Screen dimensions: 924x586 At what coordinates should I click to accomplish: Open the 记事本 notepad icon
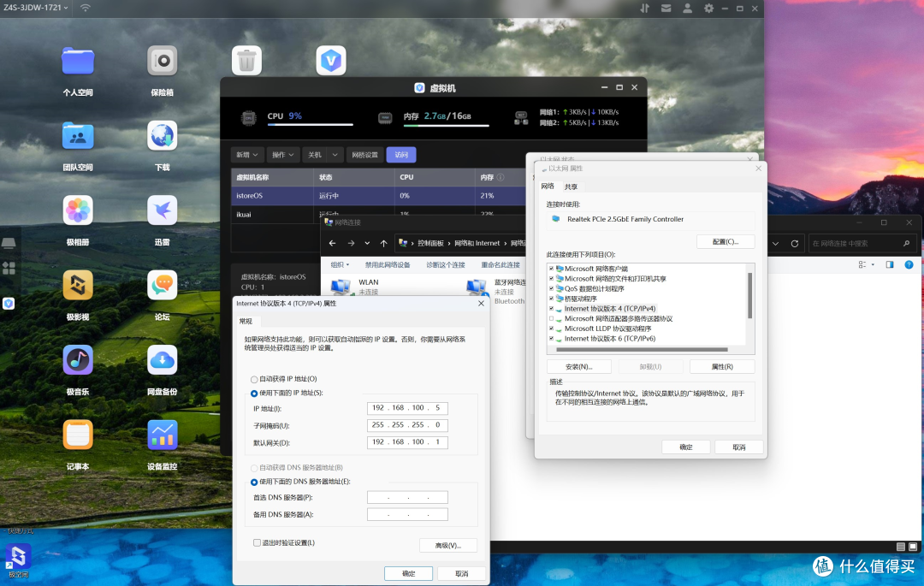[78, 435]
